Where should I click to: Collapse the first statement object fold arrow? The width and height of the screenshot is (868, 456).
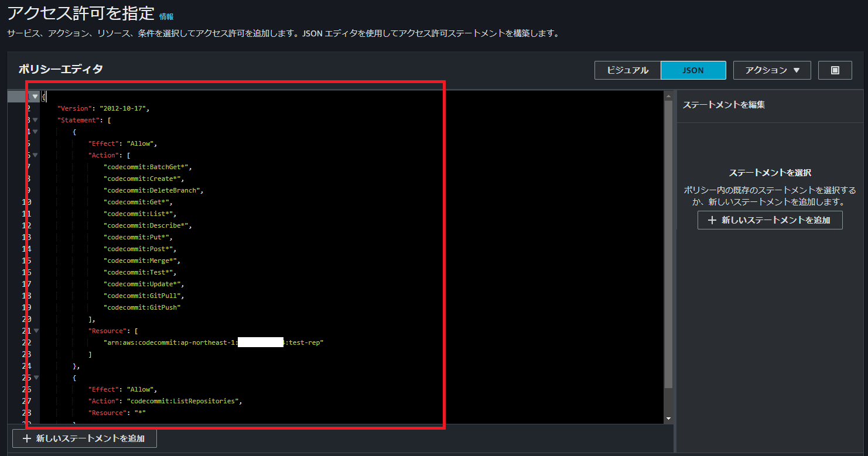35,131
